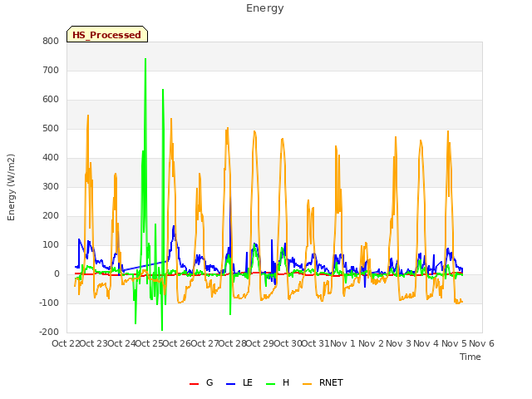The height and width of the screenshot is (399, 532).
Task: Click the Energy chart title
Action: click(264, 8)
